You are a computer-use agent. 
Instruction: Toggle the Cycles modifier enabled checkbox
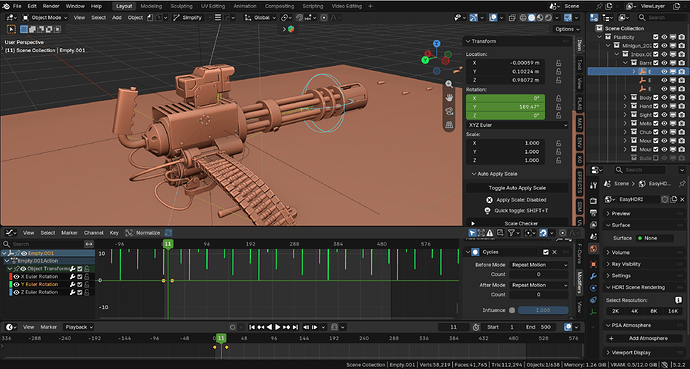coord(546,252)
